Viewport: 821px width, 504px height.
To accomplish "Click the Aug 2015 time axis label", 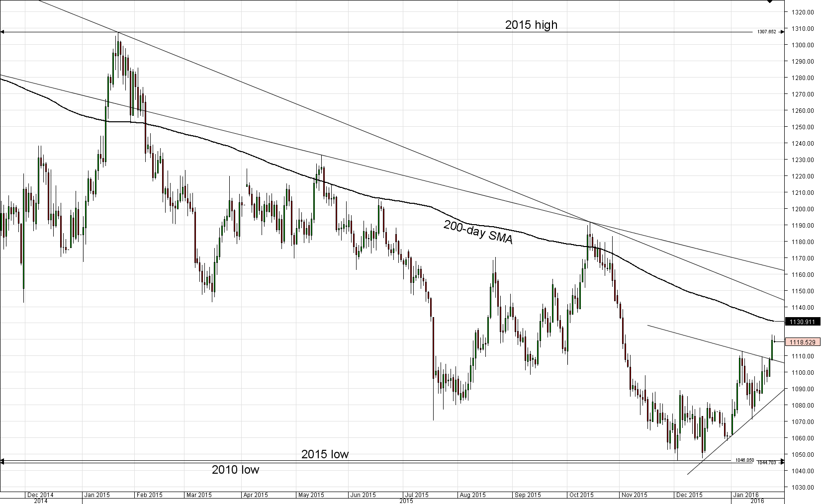I will point(473,495).
